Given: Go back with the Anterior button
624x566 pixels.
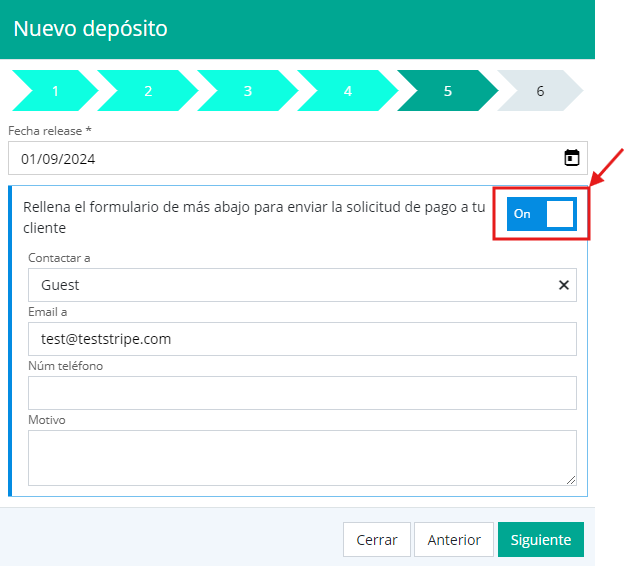Looking at the screenshot, I should [x=454, y=539].
